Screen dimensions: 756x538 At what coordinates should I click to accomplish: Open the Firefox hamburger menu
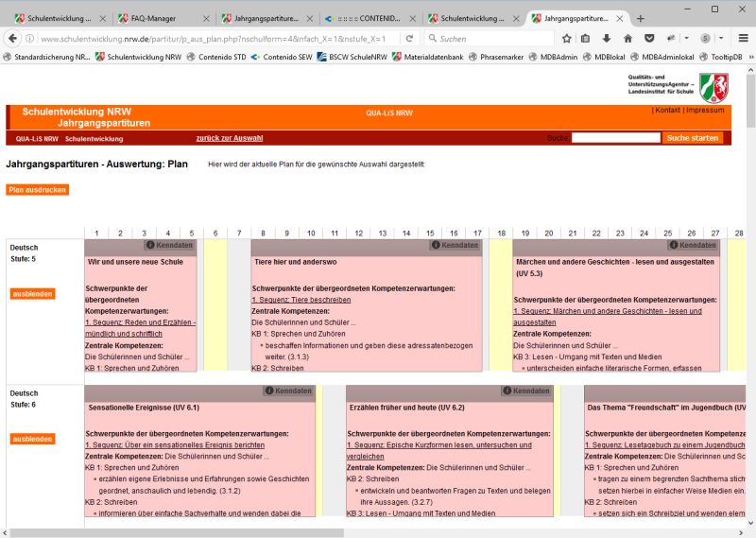[x=743, y=39]
